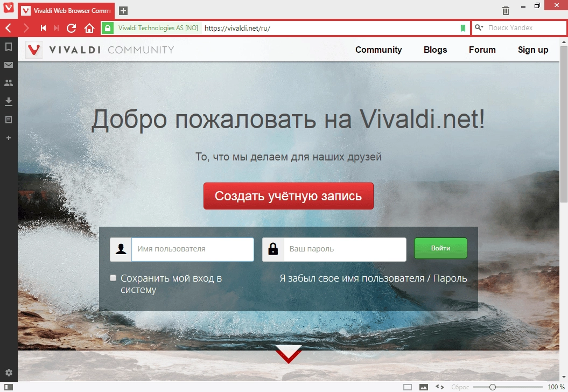Image resolution: width=568 pixels, height=392 pixels.
Task: Go back to the previous page
Action: (9, 28)
